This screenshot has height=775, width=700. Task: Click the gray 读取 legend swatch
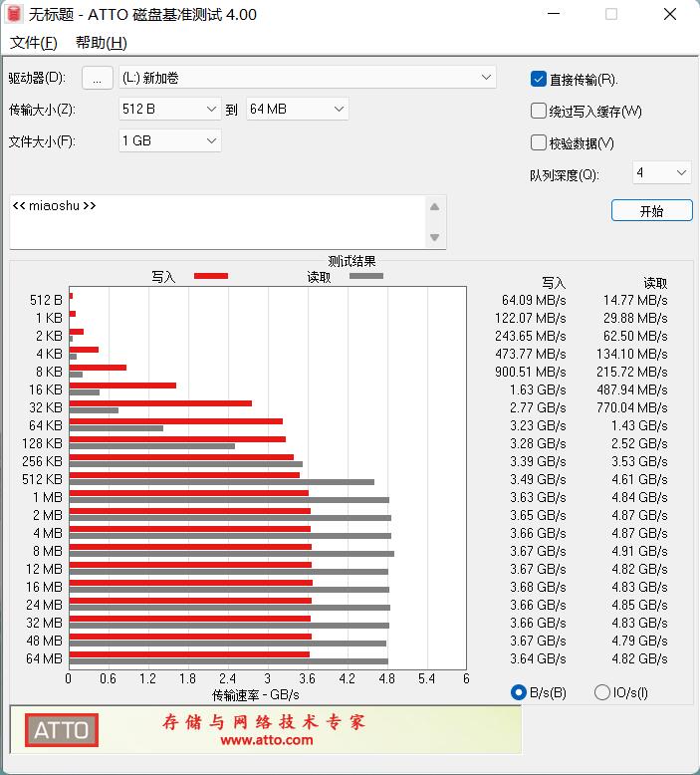click(366, 276)
